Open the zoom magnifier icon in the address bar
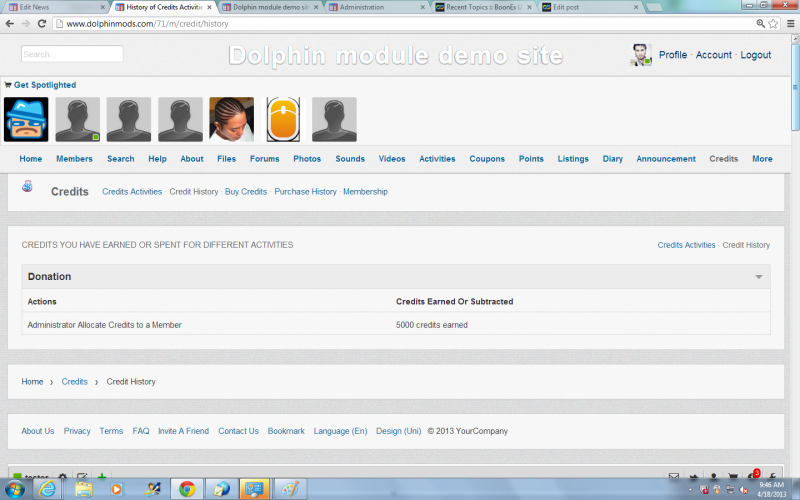The image size is (800, 500). coord(760,23)
